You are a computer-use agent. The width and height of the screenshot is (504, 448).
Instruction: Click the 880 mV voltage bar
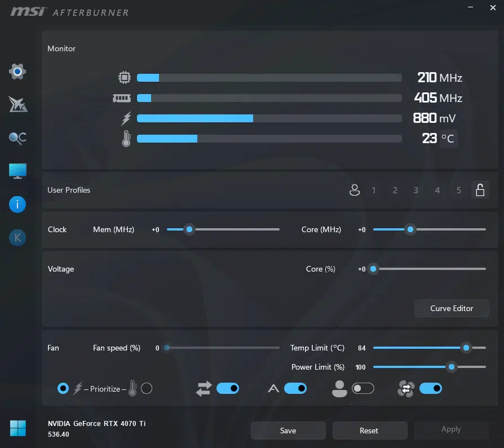(269, 118)
